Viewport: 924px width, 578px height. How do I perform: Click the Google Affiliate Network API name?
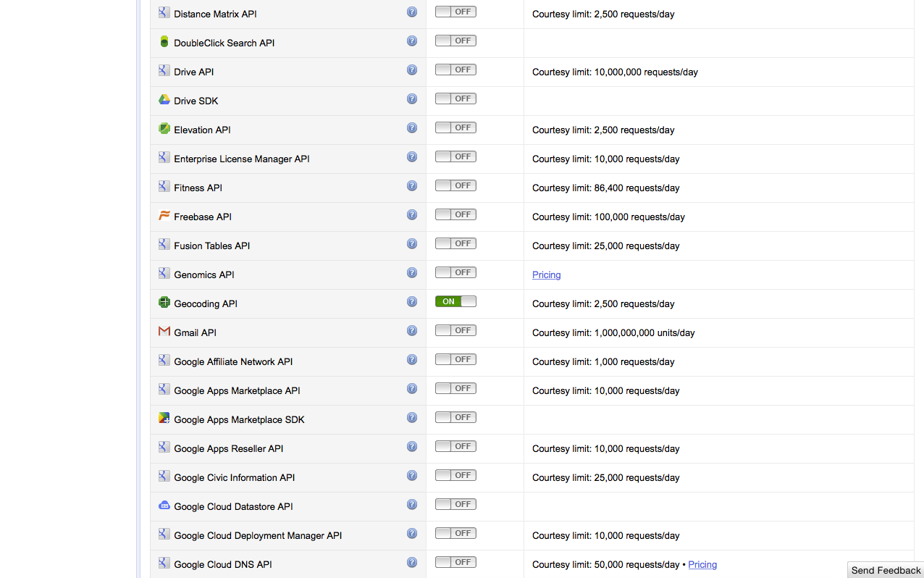(x=233, y=361)
